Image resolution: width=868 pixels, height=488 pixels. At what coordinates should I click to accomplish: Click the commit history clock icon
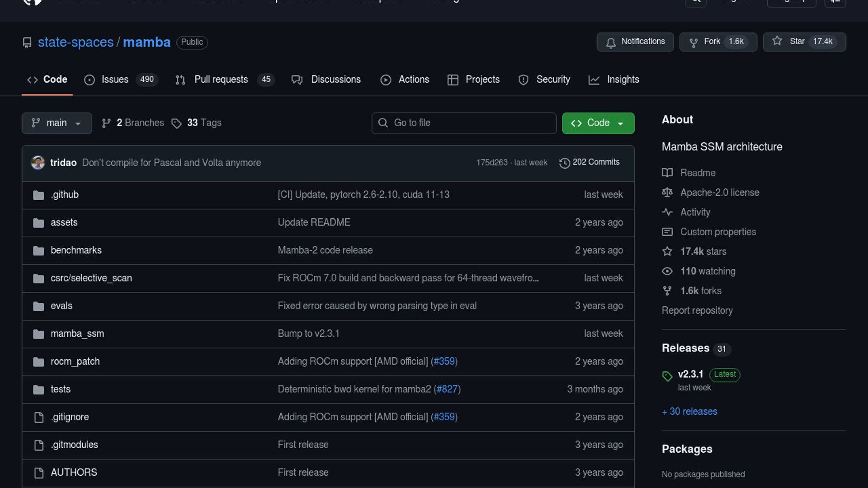tap(564, 163)
